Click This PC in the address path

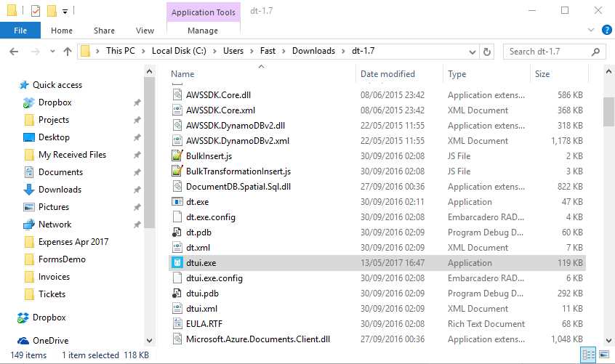coord(120,51)
